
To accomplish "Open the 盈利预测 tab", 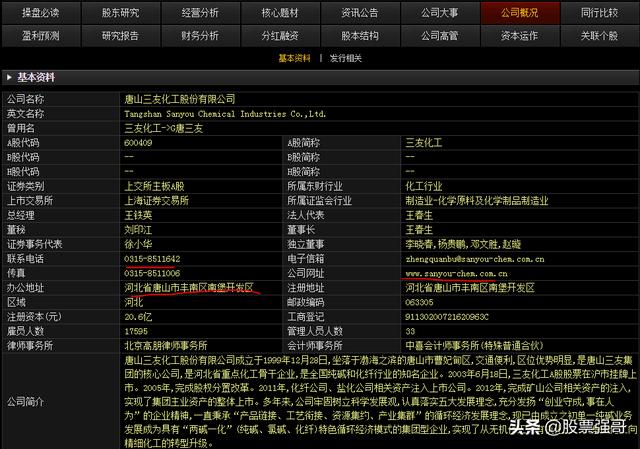I will coord(41,36).
